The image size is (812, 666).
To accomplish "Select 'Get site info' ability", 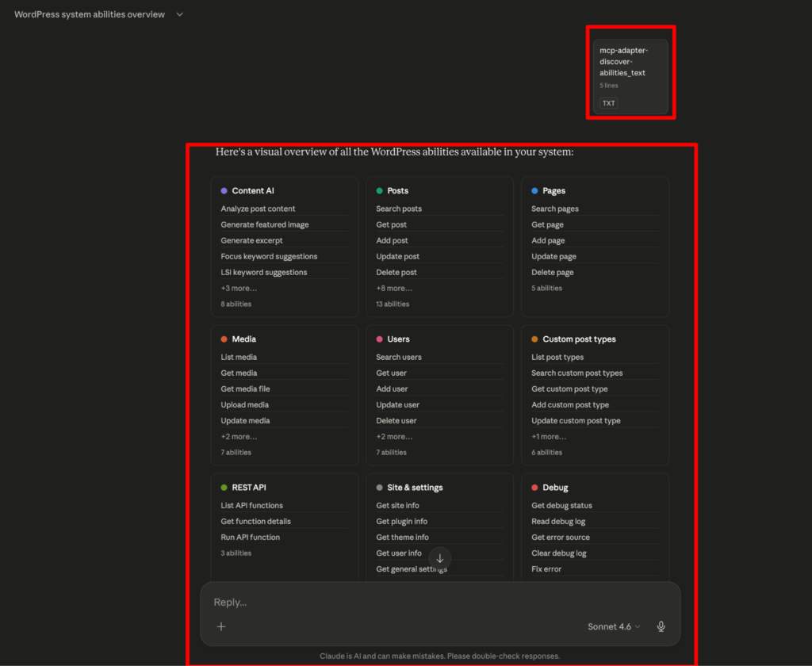I will 397,506.
